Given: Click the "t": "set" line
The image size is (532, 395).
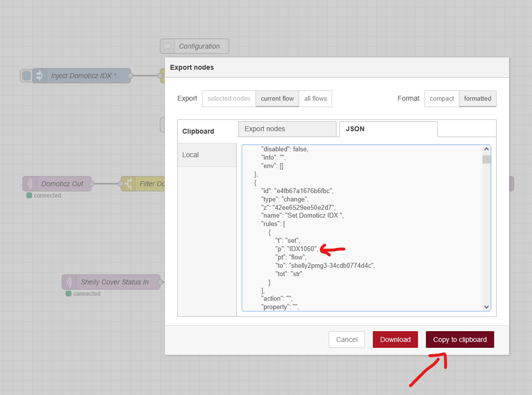Looking at the screenshot, I should (x=287, y=241).
